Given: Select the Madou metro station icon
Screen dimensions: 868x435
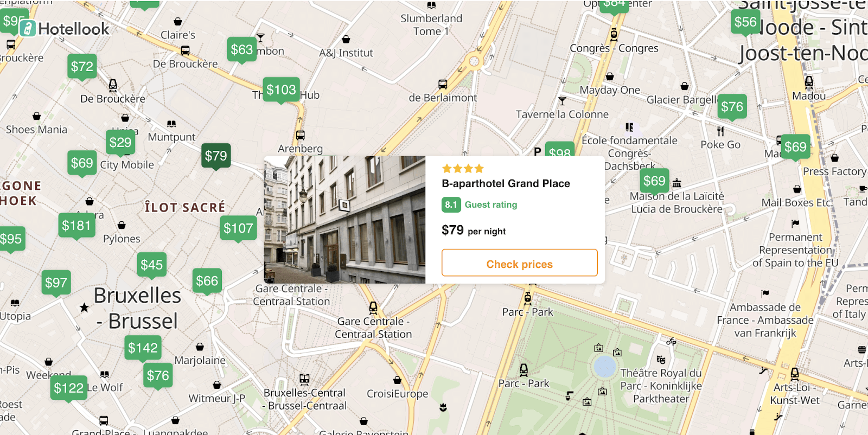Looking at the screenshot, I should pyautogui.click(x=809, y=82).
